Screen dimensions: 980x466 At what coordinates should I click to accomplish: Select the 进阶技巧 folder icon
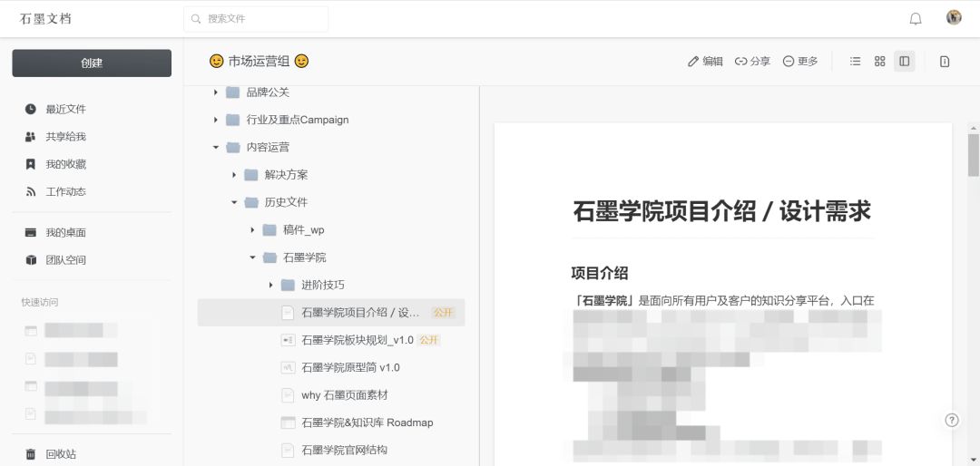pos(288,285)
